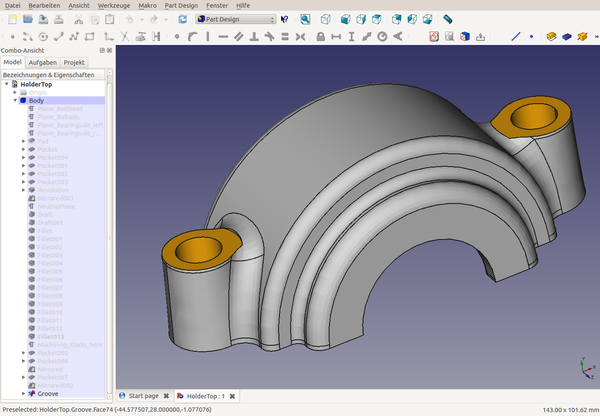Click the Lock constraint padlock icon

pos(319,37)
